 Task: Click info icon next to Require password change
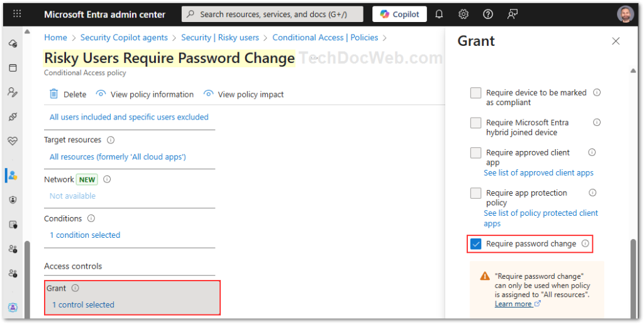click(x=586, y=243)
